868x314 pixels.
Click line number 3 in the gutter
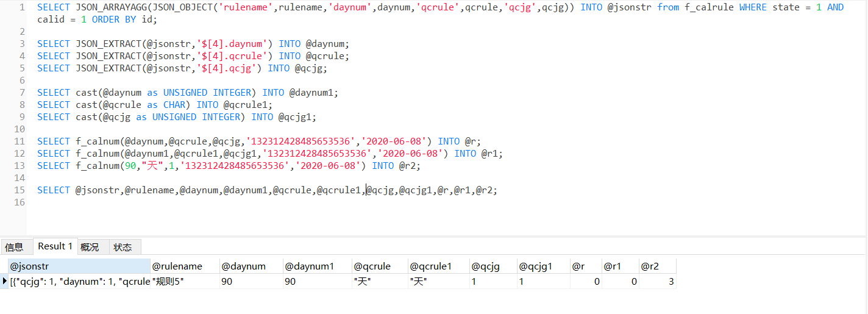(x=22, y=44)
